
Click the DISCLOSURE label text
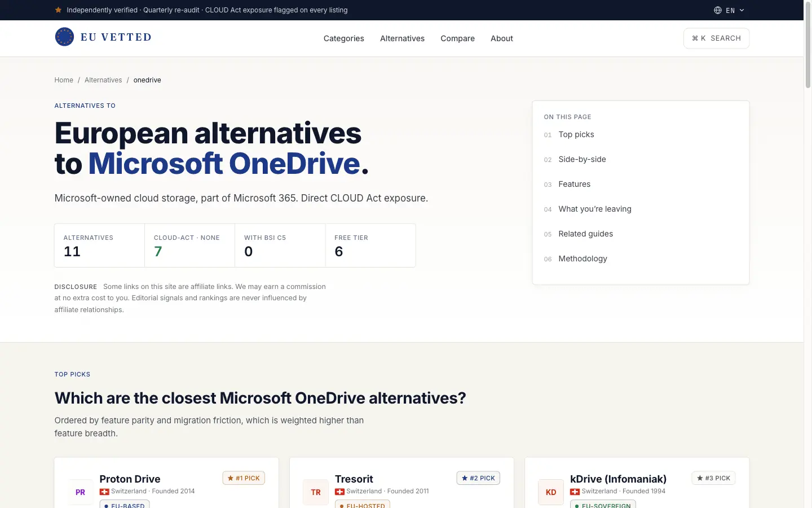click(76, 287)
